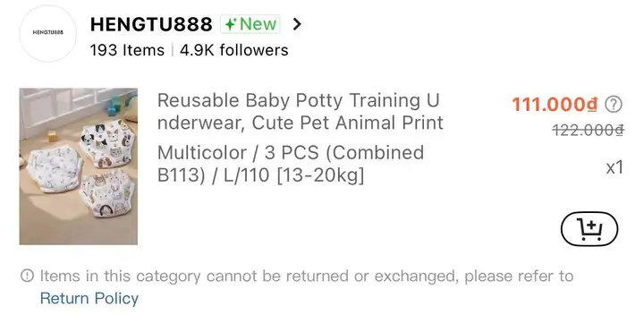The image size is (644, 332).
Task: Select the Multicolor 3 PCS variant text
Action: tap(291, 164)
